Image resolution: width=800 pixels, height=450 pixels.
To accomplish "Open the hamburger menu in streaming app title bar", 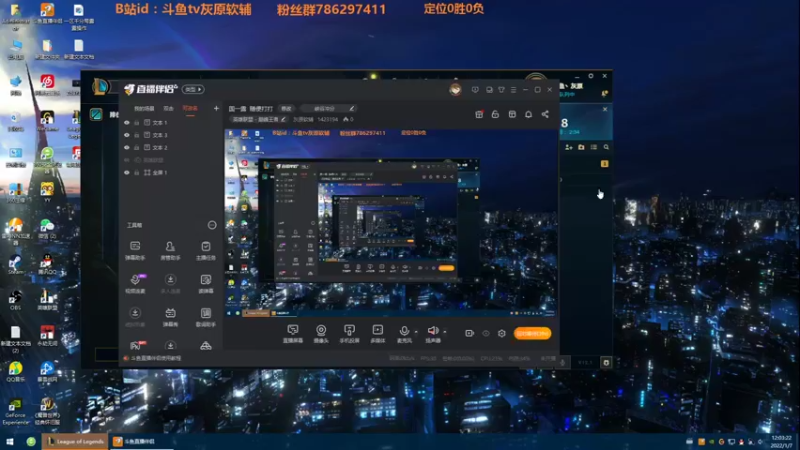I will pyautogui.click(x=513, y=90).
